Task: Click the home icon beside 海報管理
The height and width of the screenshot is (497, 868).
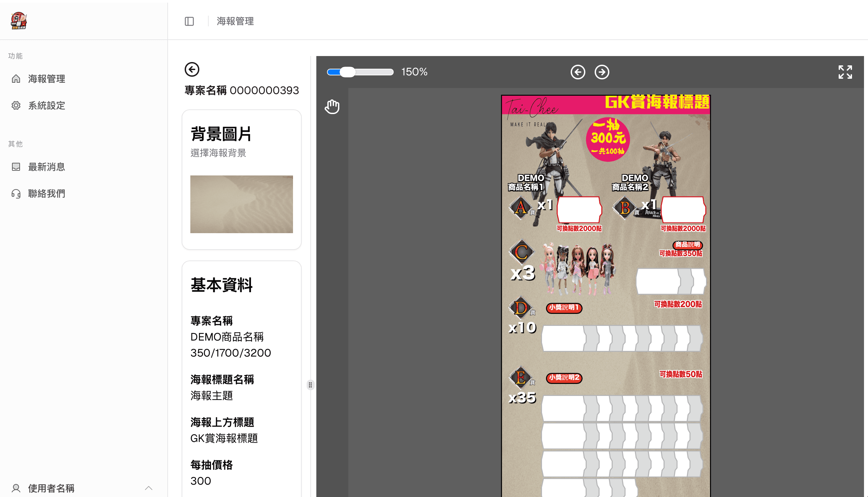Action: coord(16,79)
